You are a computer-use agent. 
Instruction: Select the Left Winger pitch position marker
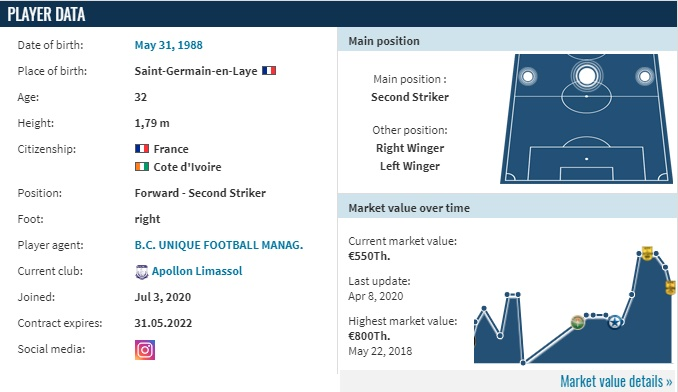coord(528,76)
